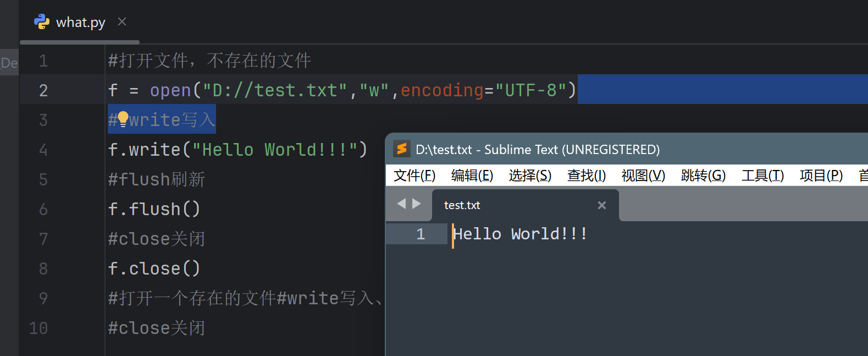Screen dimensions: 868x356
Task: Open the 编辑(E) menu in Sublime Text
Action: (x=472, y=176)
